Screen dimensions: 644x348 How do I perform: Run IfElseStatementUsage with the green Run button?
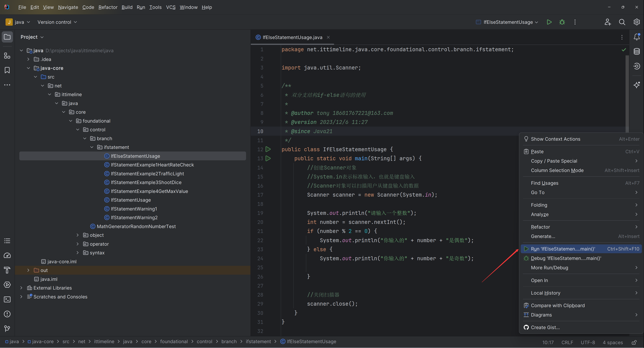click(549, 22)
